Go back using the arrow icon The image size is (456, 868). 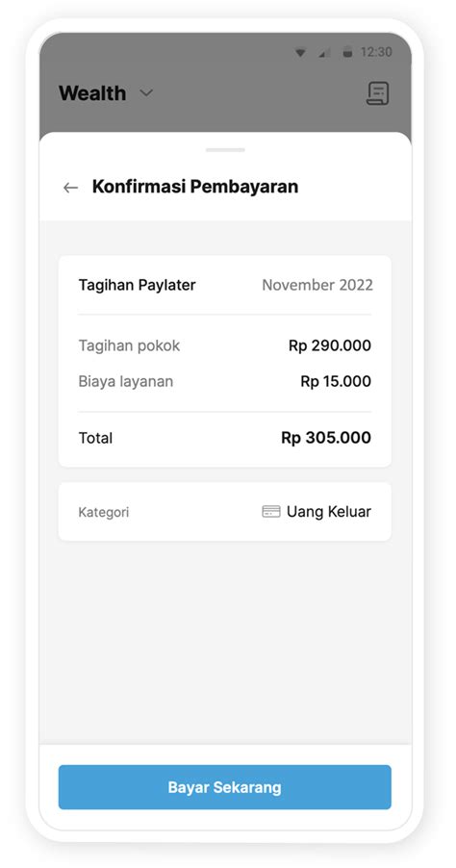click(x=70, y=188)
